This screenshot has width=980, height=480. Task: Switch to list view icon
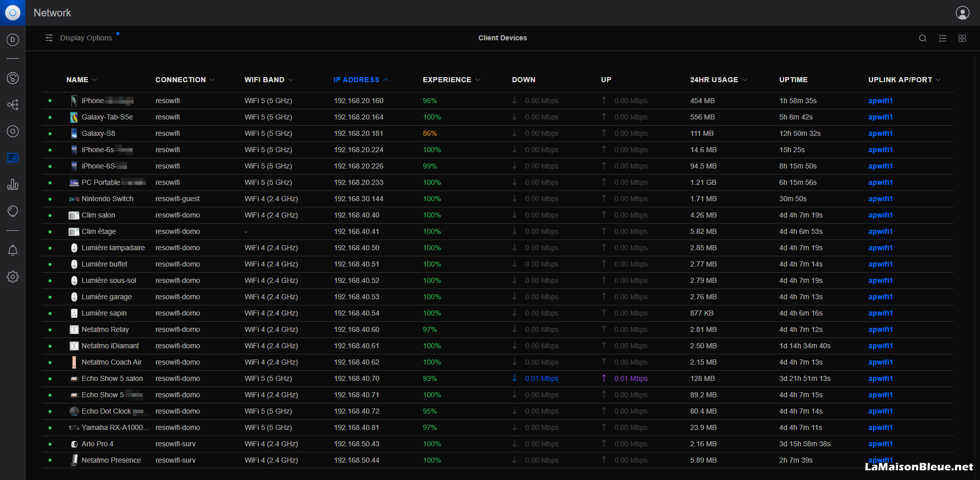[x=943, y=38]
